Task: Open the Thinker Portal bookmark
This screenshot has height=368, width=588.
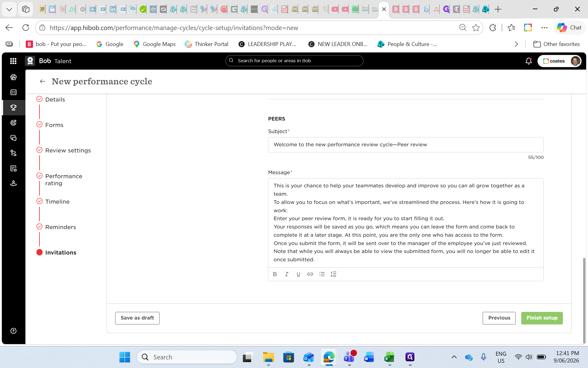Action: (x=206, y=44)
